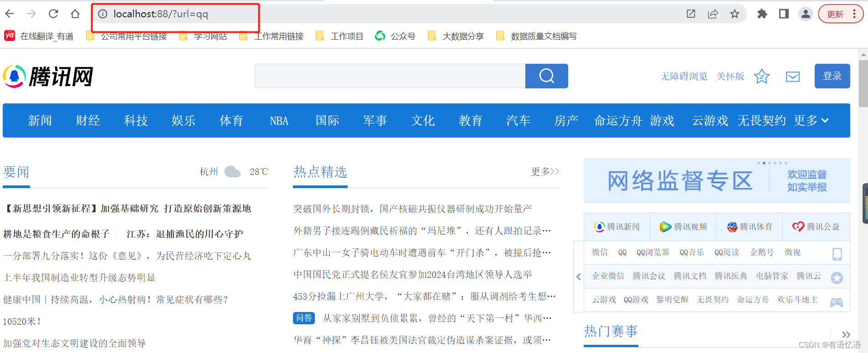
Task: Open the browser extensions puzzle icon
Action: (762, 14)
